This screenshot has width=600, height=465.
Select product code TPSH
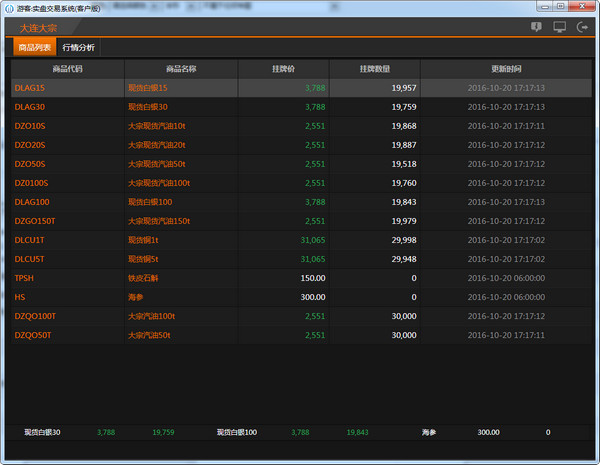(x=24, y=278)
